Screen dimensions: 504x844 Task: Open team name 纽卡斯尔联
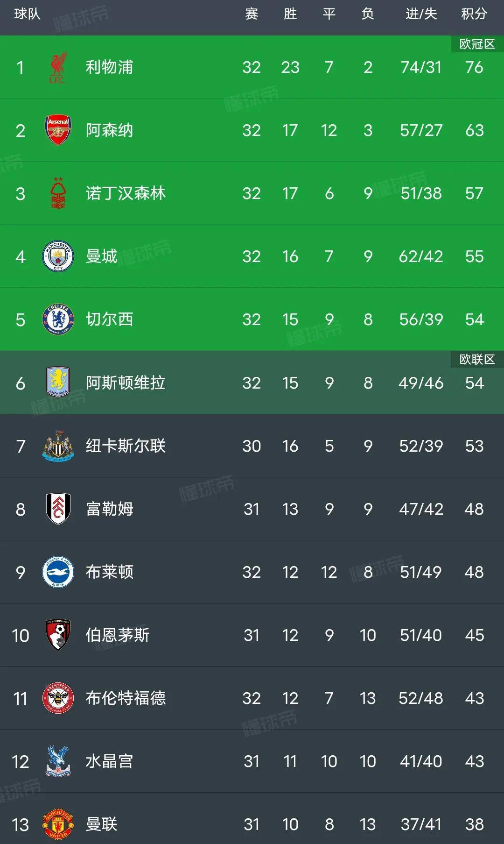click(x=126, y=446)
